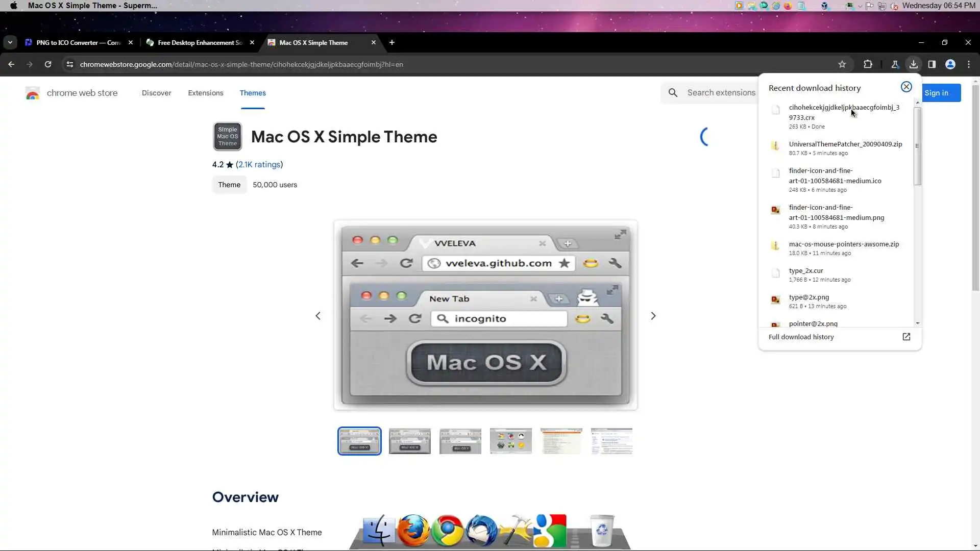Click the download list scrollbar thumb

[x=917, y=145]
